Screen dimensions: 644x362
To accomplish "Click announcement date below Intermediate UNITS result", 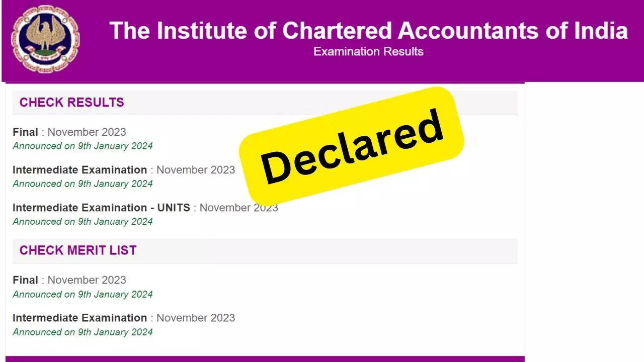I will click(83, 222).
